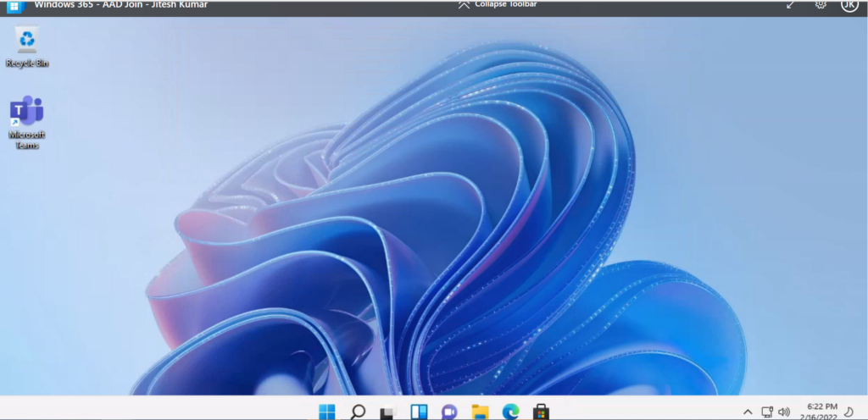Launch Teams Chat from taskbar
The image size is (868, 420).
tap(449, 412)
